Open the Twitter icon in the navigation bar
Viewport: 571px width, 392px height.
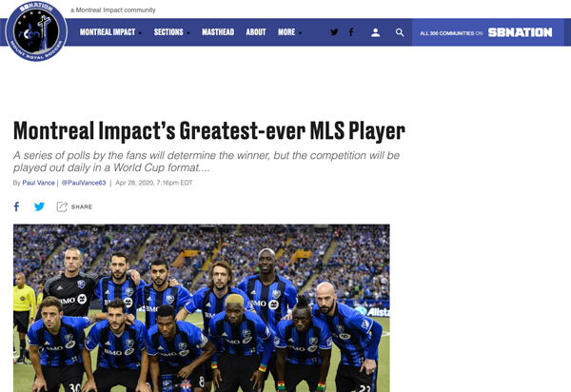(334, 32)
